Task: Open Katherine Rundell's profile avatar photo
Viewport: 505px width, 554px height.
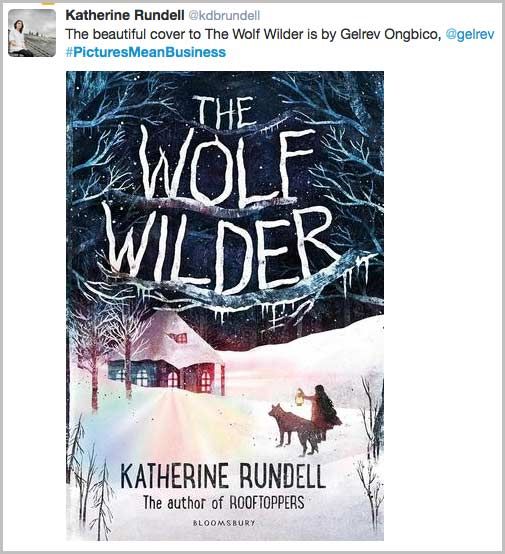Action: tap(32, 33)
